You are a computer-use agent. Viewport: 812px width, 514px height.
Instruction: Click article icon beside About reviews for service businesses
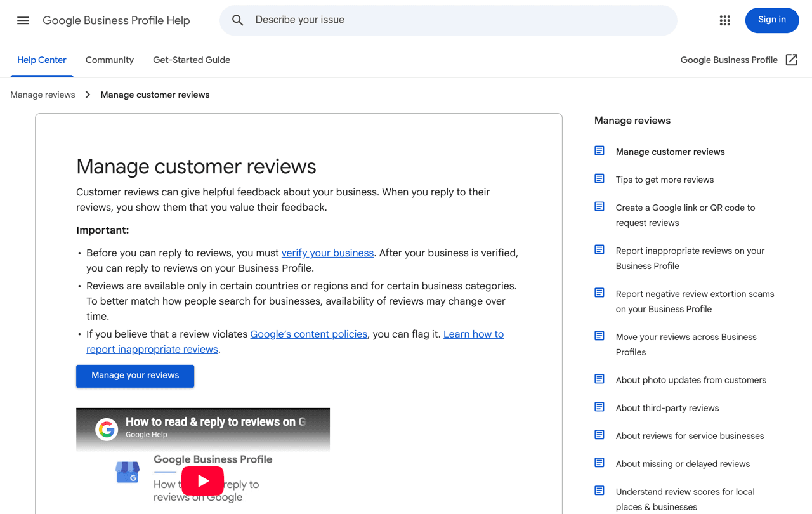[599, 435]
